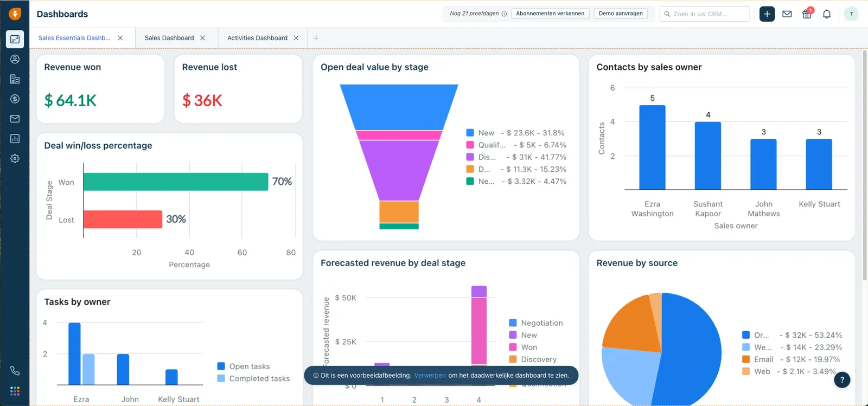The height and width of the screenshot is (406, 868).
Task: Open the Reports chart icon in sidebar
Action: coord(15,139)
